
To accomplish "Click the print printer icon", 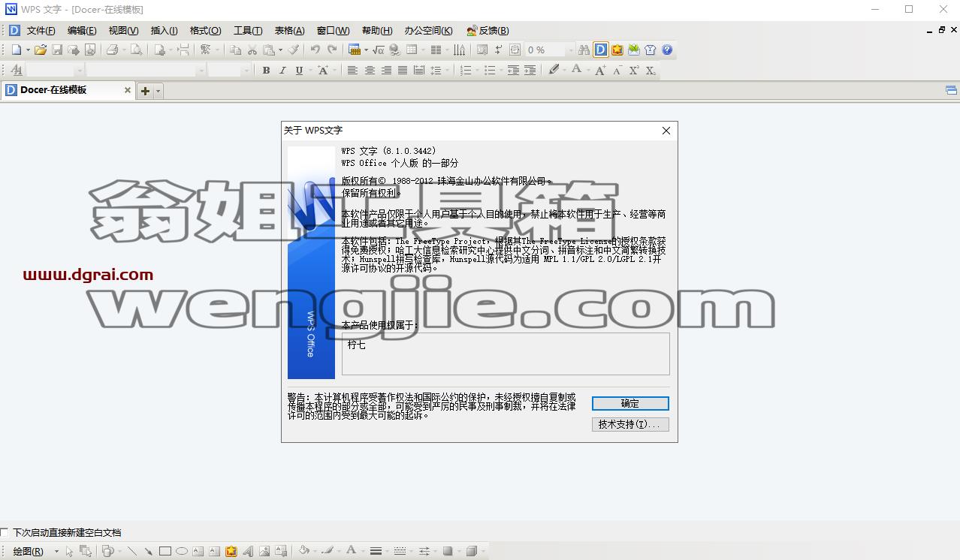I will pyautogui.click(x=112, y=50).
